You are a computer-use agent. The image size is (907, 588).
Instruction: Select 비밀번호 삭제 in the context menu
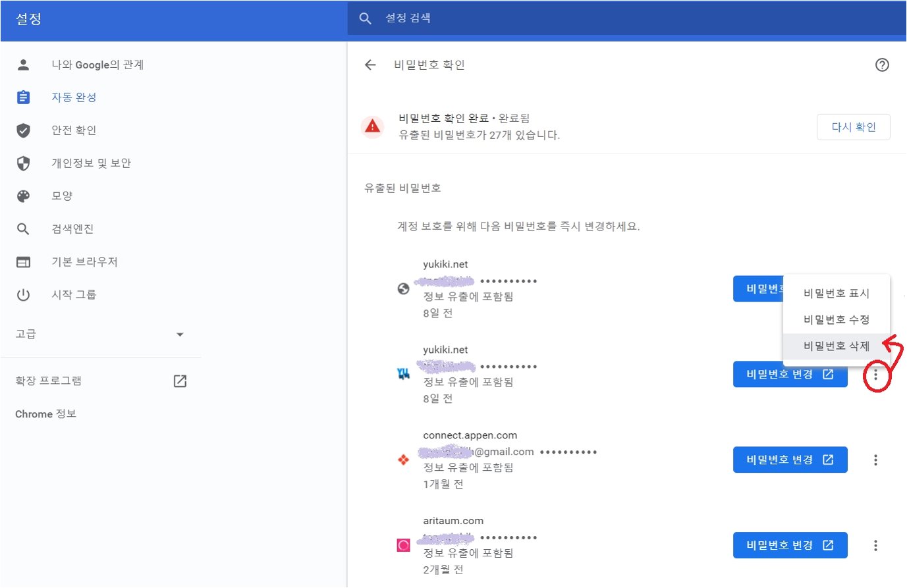click(837, 346)
